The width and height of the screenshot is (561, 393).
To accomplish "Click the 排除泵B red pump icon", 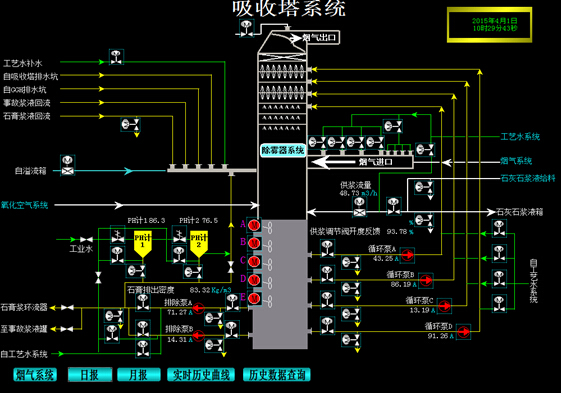I will coord(198,335).
